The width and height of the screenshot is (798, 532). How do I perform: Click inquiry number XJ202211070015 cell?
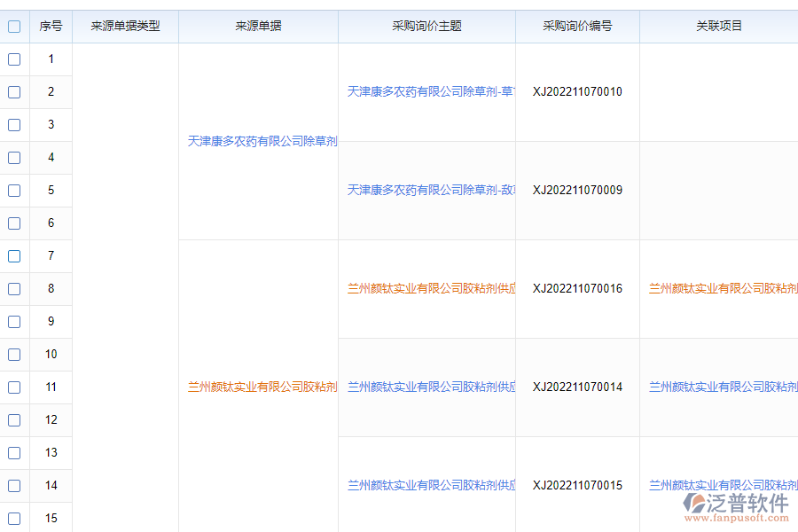point(577,486)
